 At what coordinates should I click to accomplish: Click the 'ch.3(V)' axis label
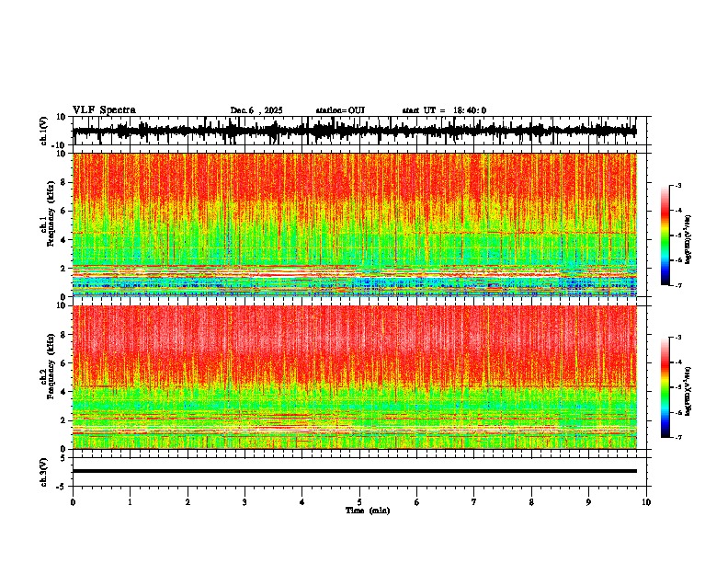(44, 472)
